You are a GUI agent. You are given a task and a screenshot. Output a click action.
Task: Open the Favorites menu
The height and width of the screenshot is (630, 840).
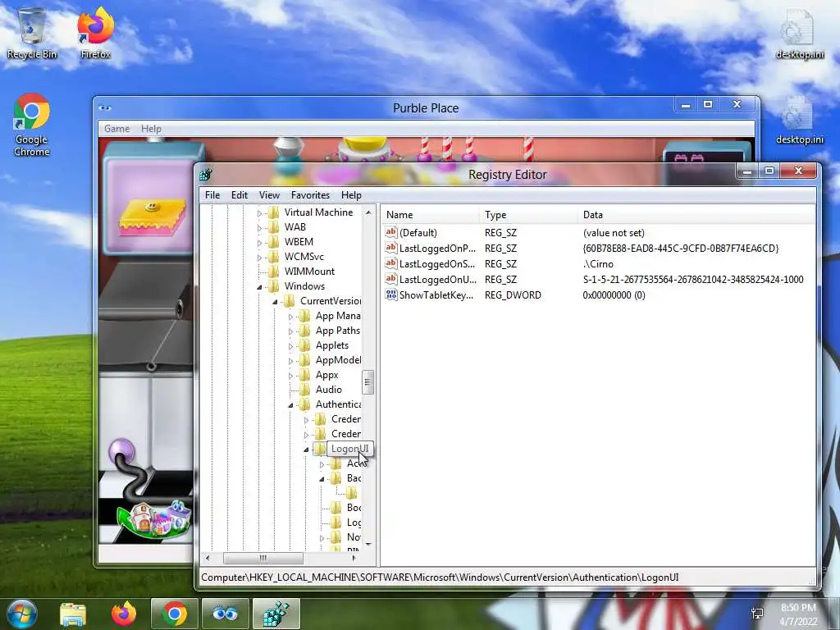[310, 195]
